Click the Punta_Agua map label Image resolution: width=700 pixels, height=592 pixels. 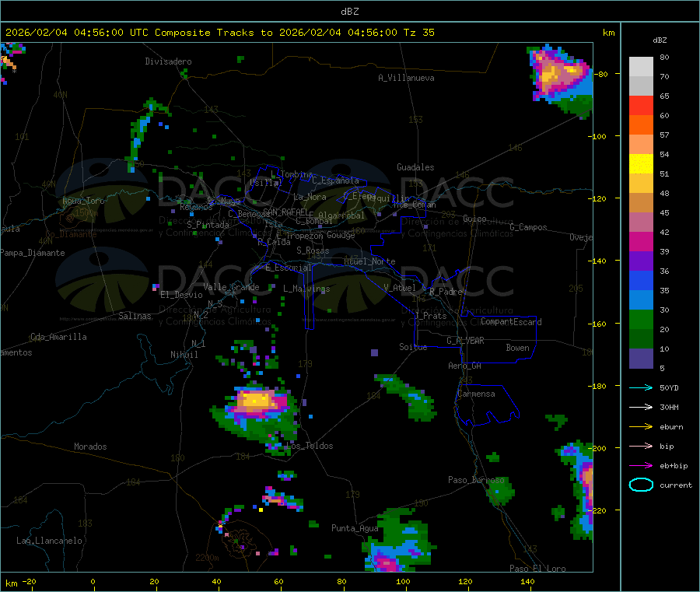click(355, 528)
